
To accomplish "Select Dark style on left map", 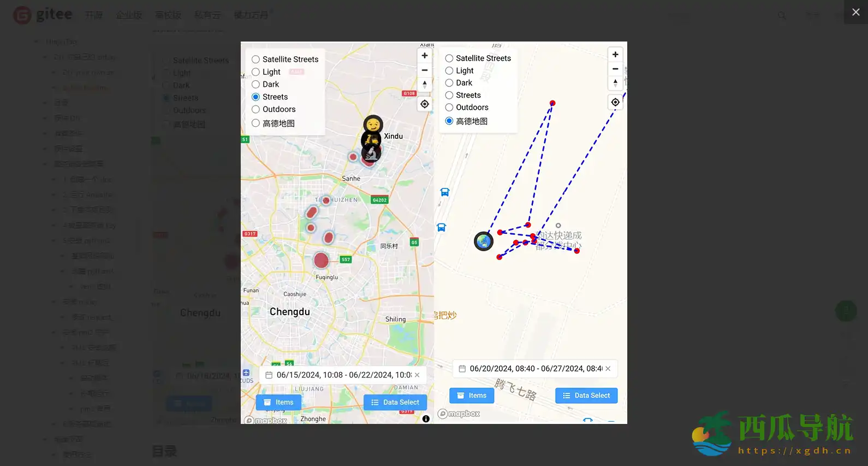I will [x=255, y=85].
